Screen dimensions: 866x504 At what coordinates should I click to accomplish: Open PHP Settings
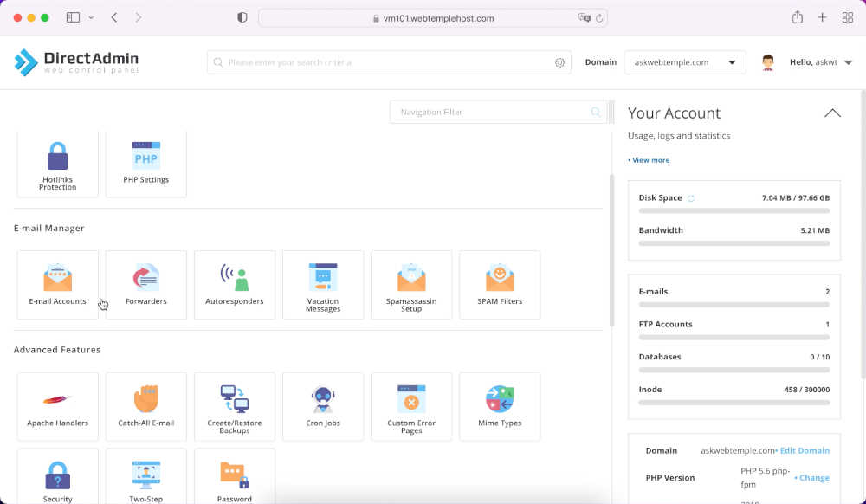click(x=145, y=164)
